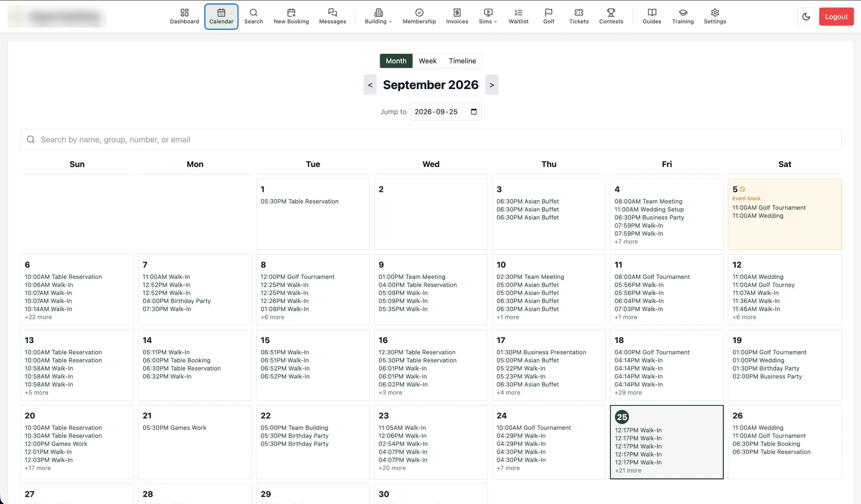
Task: Open the date picker calendar icon
Action: [474, 111]
